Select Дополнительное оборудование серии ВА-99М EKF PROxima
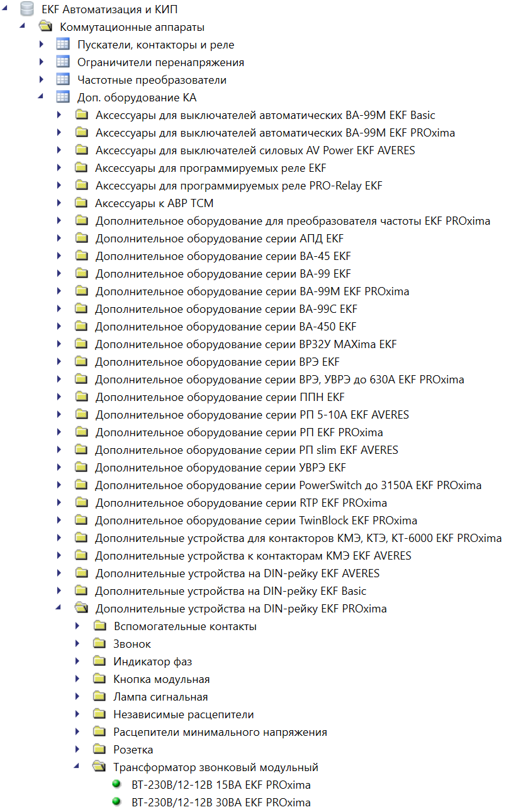 coord(252,291)
